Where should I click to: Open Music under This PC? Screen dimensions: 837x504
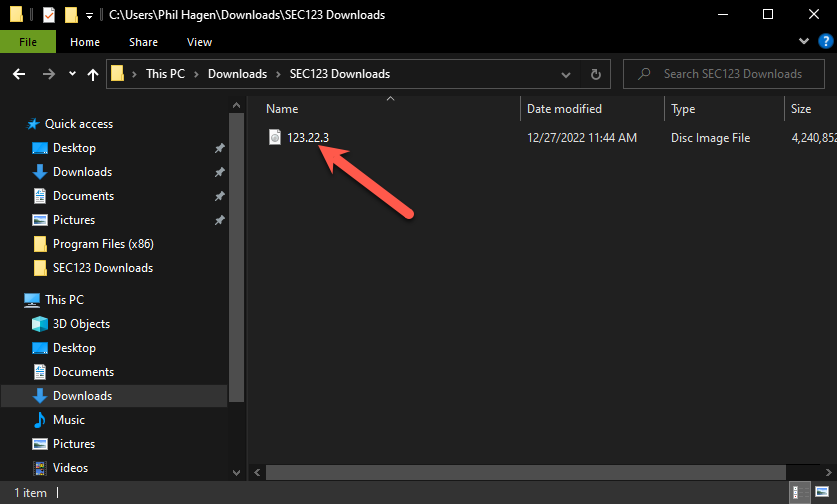(x=69, y=420)
